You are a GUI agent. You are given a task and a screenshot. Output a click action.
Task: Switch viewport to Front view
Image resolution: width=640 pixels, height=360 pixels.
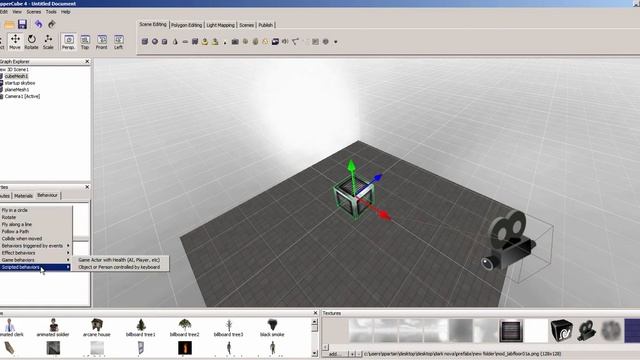(x=102, y=42)
